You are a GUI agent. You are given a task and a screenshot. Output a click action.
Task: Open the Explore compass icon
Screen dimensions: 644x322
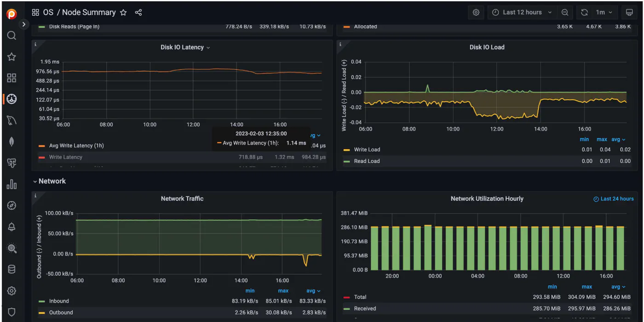click(x=11, y=205)
